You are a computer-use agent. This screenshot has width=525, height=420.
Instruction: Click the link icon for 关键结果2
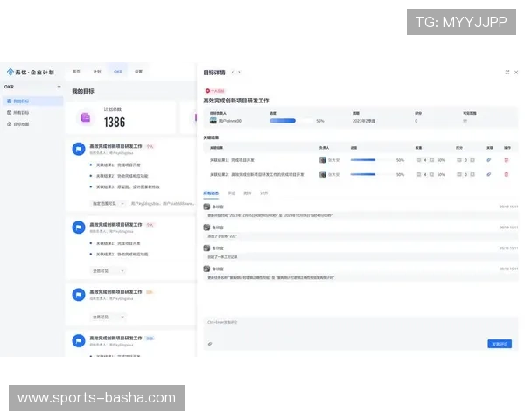click(489, 174)
